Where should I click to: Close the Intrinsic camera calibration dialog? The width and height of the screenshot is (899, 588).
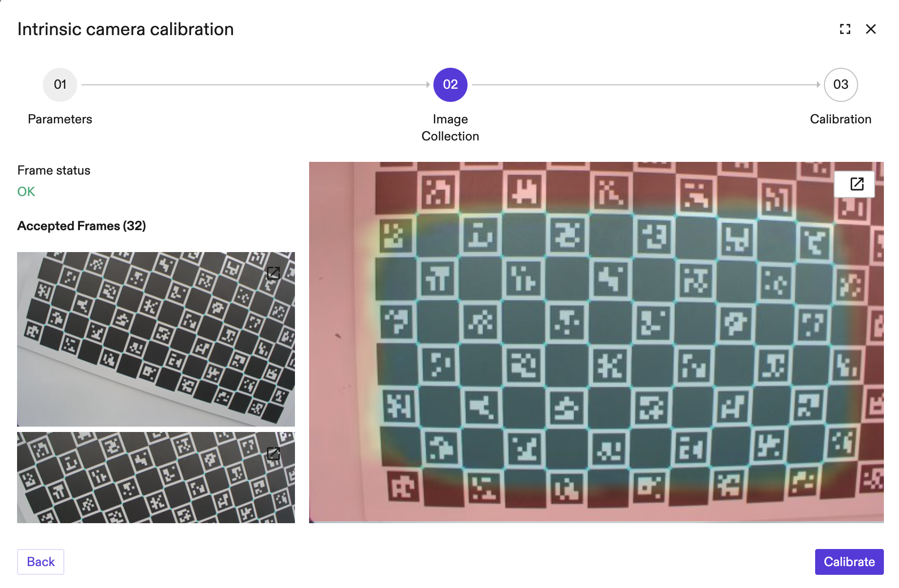coord(871,29)
